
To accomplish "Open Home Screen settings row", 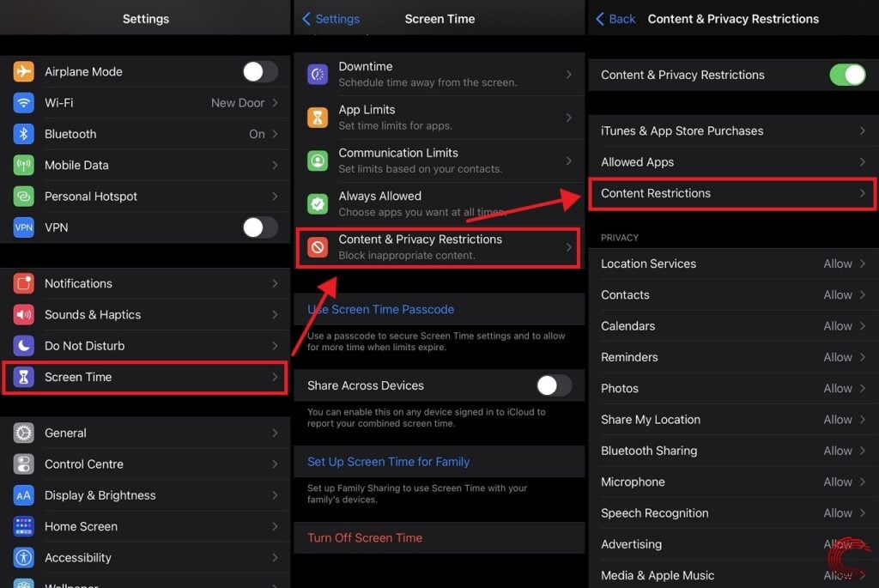I will pyautogui.click(x=145, y=526).
